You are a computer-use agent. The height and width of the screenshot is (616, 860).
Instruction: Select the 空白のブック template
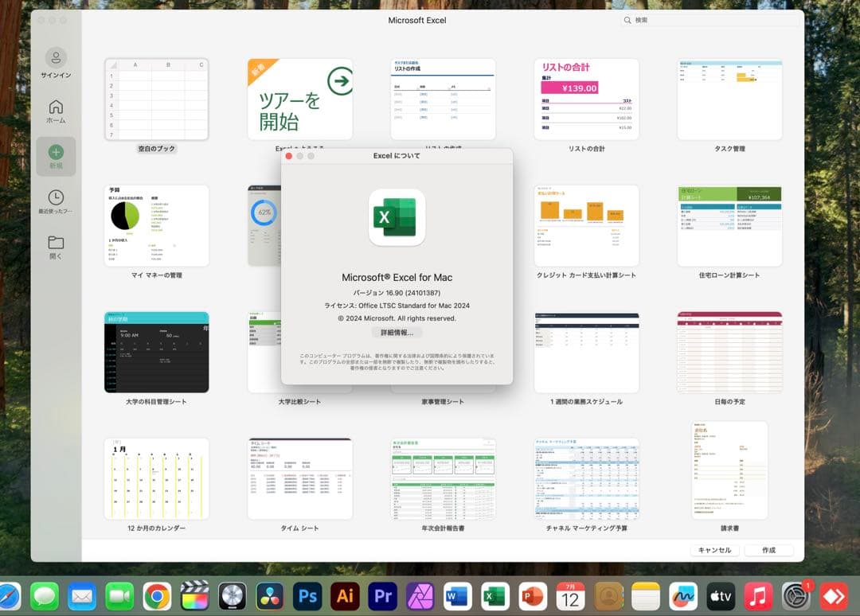click(156, 99)
